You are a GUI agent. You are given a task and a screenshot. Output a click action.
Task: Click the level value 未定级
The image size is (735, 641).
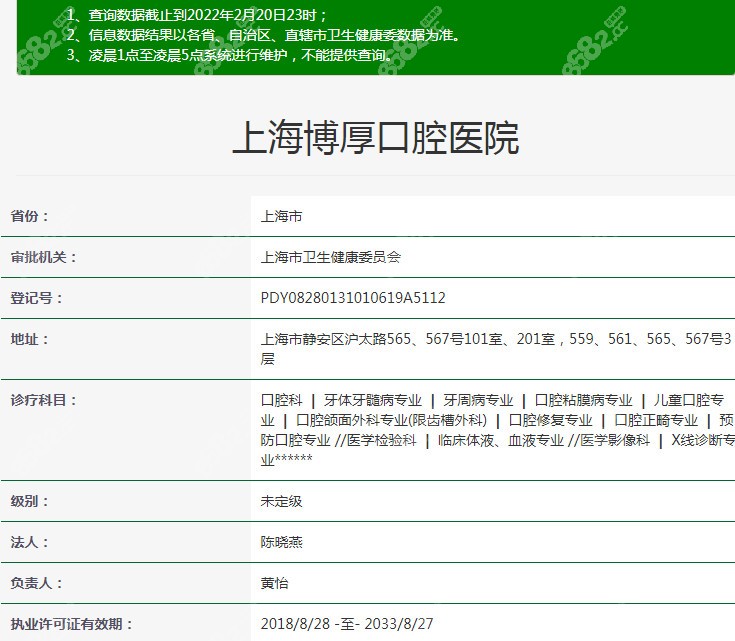tap(281, 501)
